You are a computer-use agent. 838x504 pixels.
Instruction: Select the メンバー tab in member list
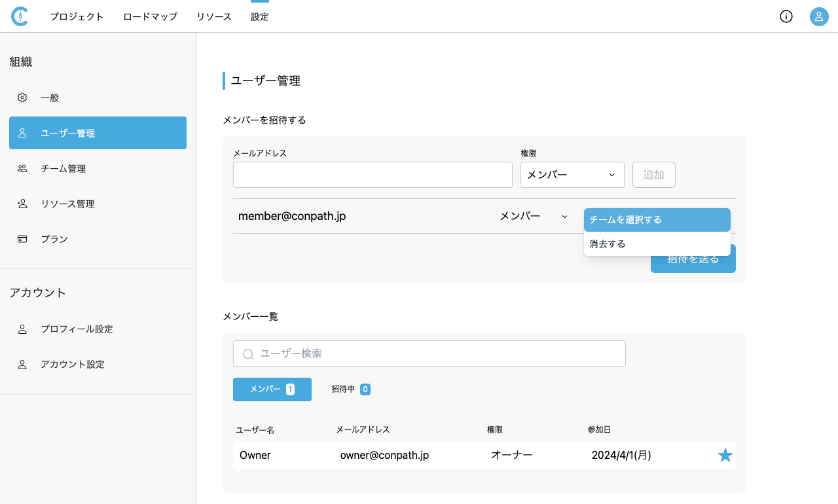pyautogui.click(x=272, y=389)
